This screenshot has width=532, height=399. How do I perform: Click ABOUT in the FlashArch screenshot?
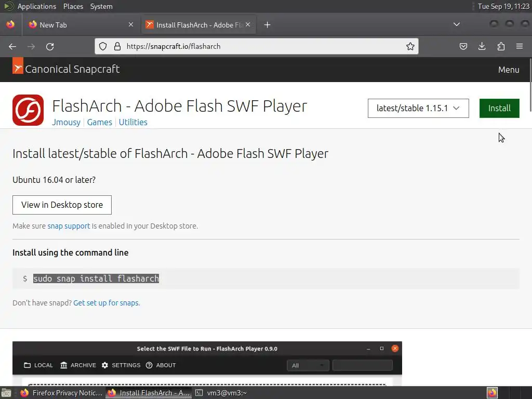coord(161,365)
